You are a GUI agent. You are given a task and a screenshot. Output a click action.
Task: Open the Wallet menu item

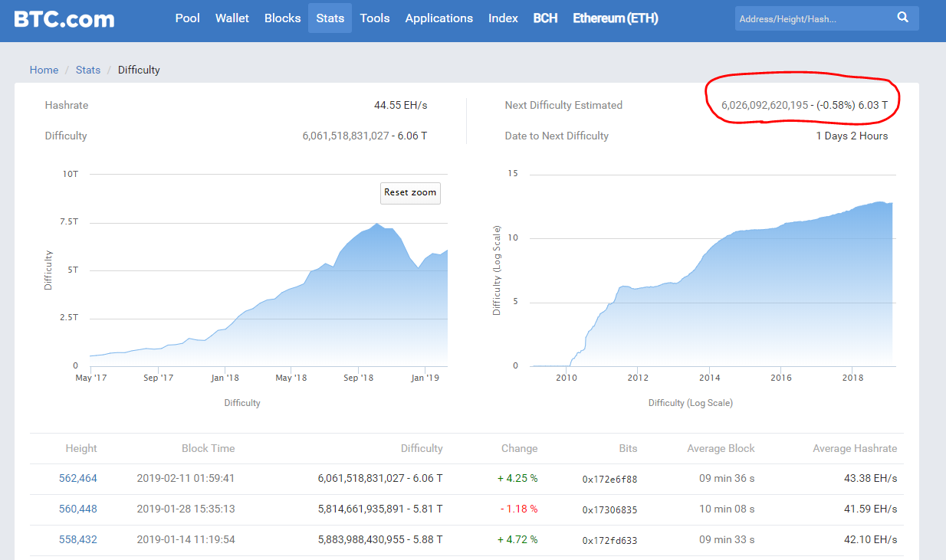click(232, 18)
